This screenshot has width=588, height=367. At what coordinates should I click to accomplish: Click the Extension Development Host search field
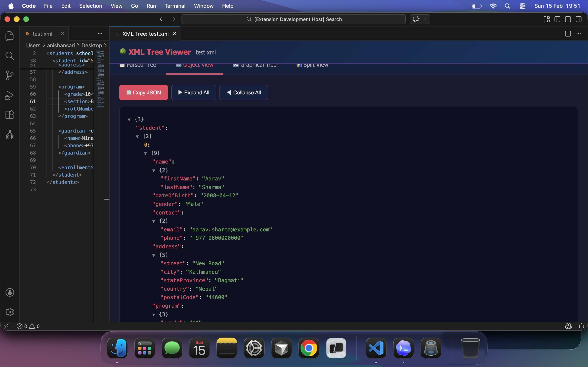coord(293,19)
